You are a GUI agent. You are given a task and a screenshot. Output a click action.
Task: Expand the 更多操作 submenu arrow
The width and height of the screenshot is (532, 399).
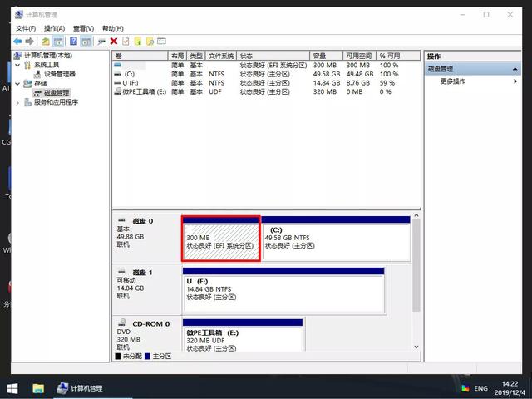tap(515, 81)
